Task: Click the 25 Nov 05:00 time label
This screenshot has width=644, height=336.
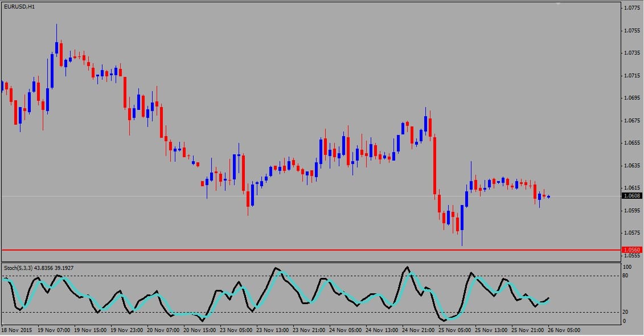Action: tap(454, 330)
